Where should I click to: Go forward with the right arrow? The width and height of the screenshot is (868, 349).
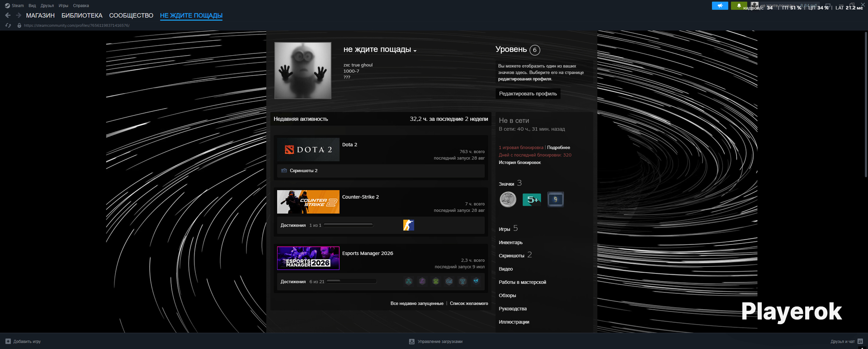point(19,15)
